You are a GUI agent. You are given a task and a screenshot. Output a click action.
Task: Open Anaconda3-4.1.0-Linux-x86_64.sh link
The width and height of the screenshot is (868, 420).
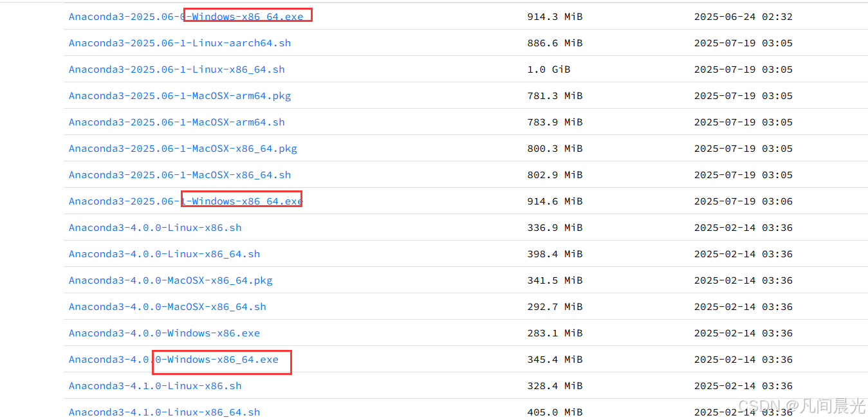click(x=164, y=412)
